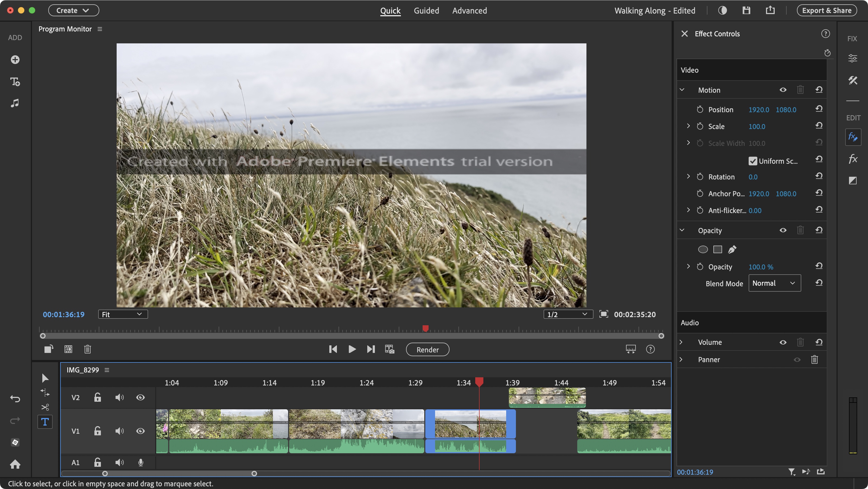The height and width of the screenshot is (489, 868).
Task: Expand the Anti-flicker parameter
Action: tap(688, 210)
